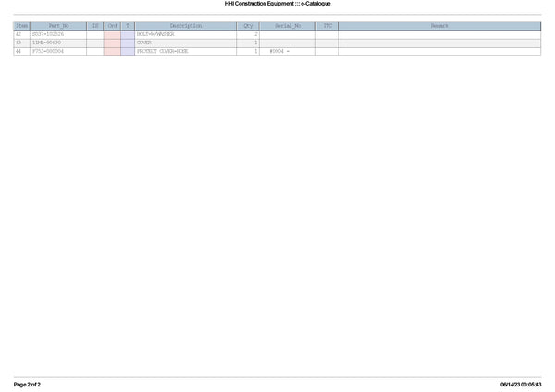
Task: Click the Part_No column header
Action: [58, 26]
